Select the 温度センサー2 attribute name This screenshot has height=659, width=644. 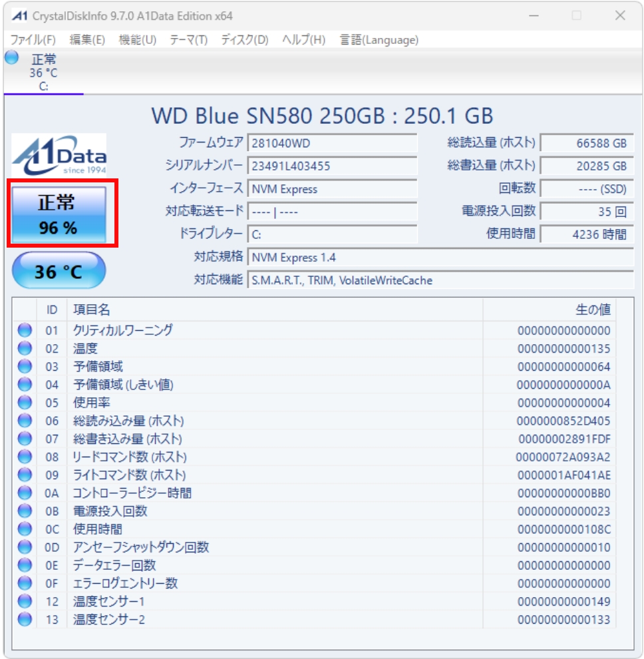(x=109, y=619)
